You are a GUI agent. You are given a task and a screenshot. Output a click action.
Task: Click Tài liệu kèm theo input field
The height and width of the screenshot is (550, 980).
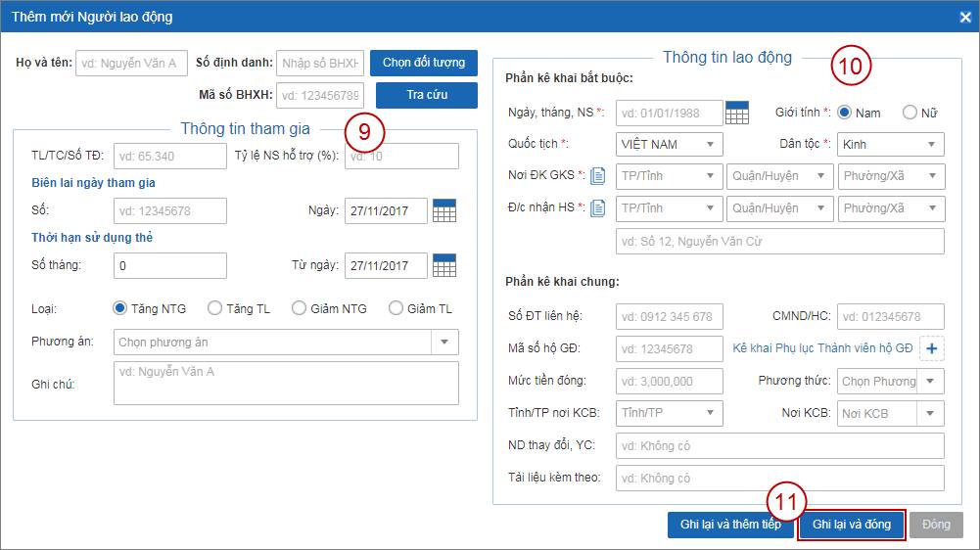pyautogui.click(x=779, y=479)
